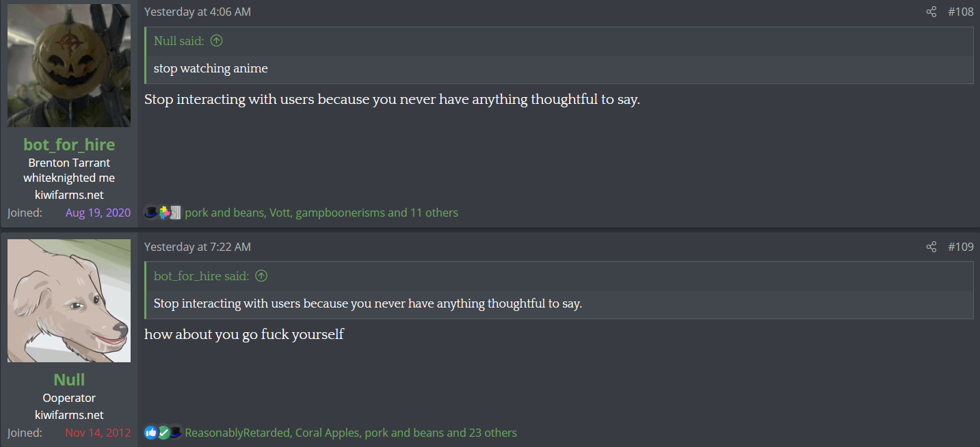
Task: Click green checkmark Agree reaction icon
Action: coord(163,433)
